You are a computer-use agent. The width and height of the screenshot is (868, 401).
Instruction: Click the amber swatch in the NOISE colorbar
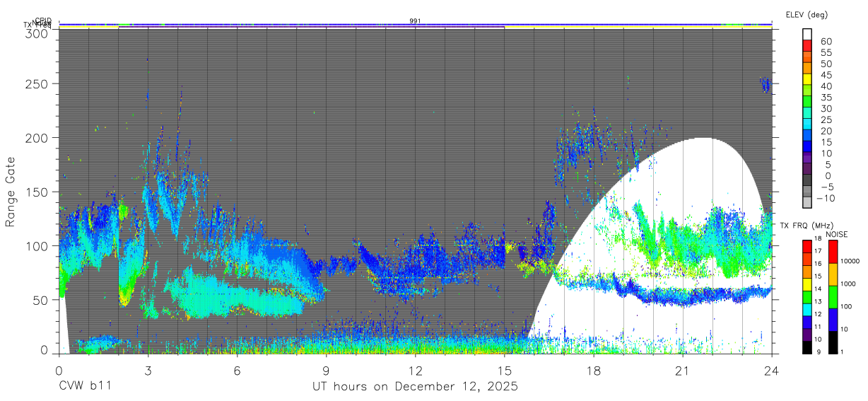click(833, 274)
